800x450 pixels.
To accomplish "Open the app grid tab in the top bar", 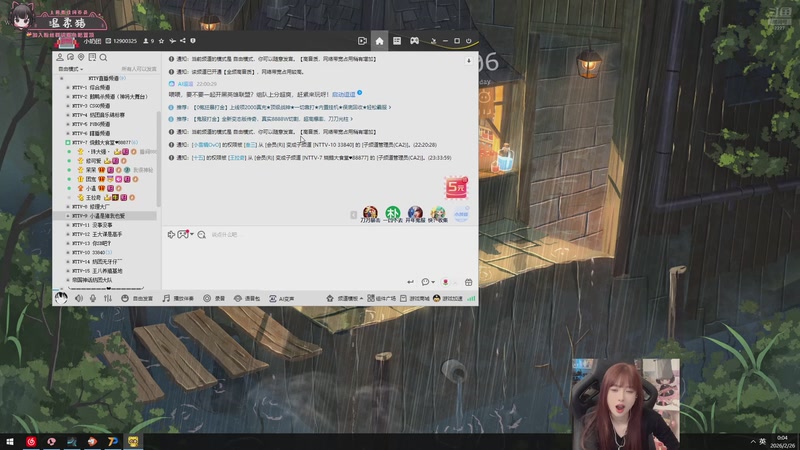I will (397, 41).
